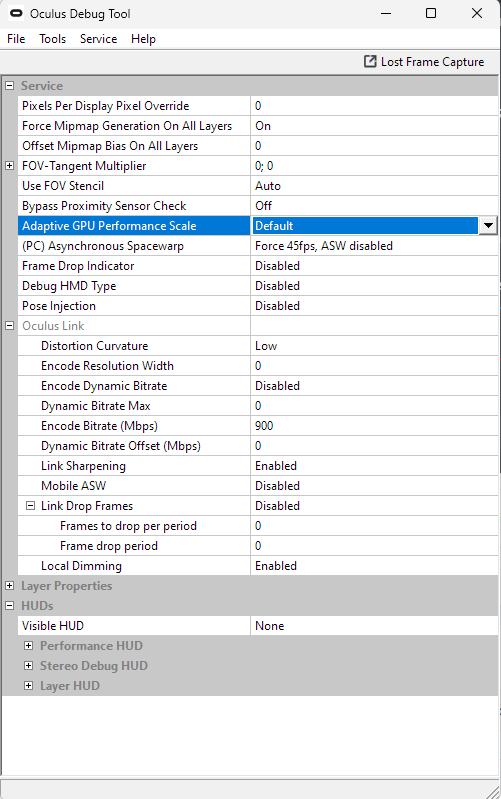The image size is (501, 799).
Task: Click Mobile ASW Disabled value
Action: pos(374,486)
